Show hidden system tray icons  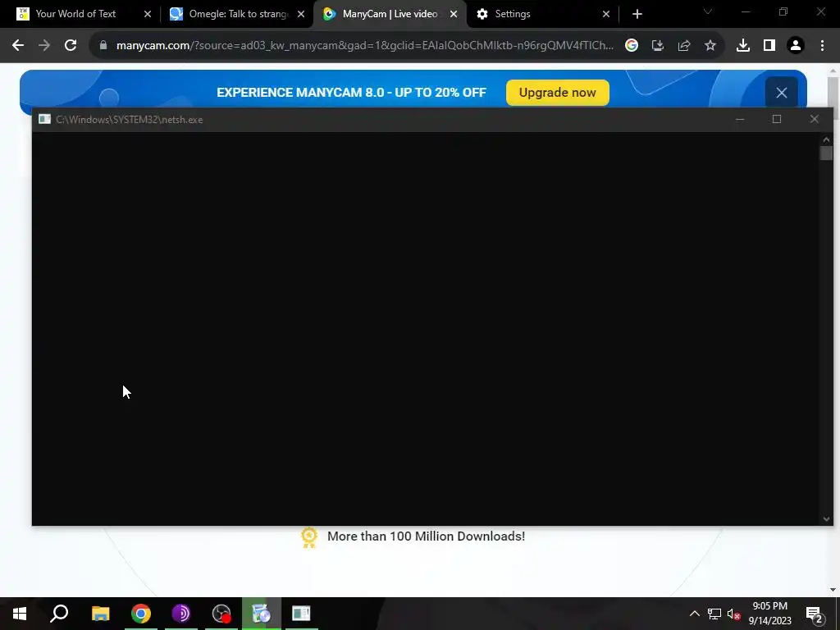[694, 614]
